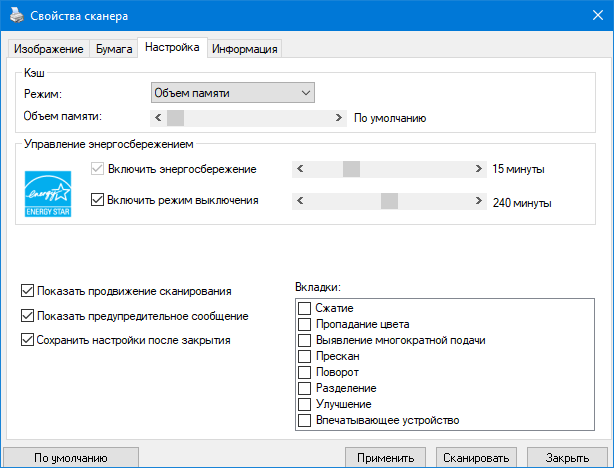Disable the power-off mode checkbox
The width and height of the screenshot is (614, 468).
(x=97, y=200)
